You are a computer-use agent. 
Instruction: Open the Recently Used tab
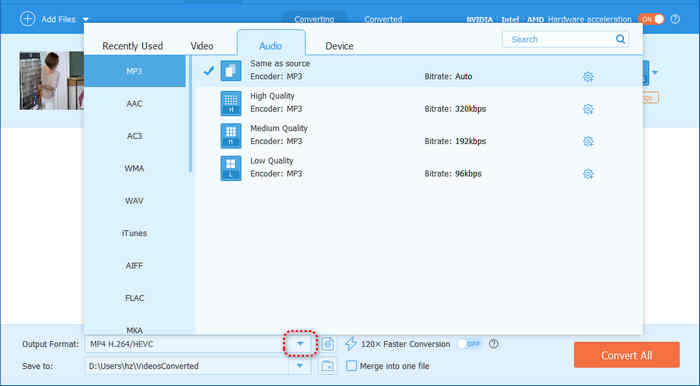click(x=133, y=46)
